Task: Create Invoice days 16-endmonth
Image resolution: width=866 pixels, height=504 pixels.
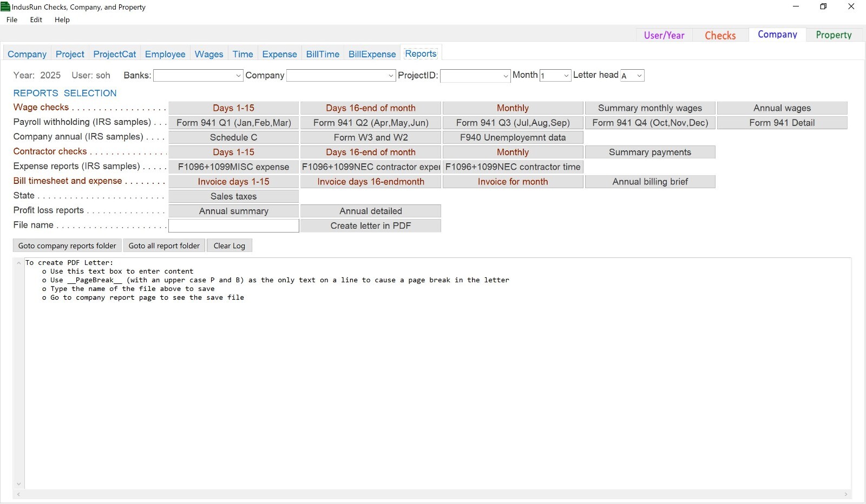Action: click(371, 182)
